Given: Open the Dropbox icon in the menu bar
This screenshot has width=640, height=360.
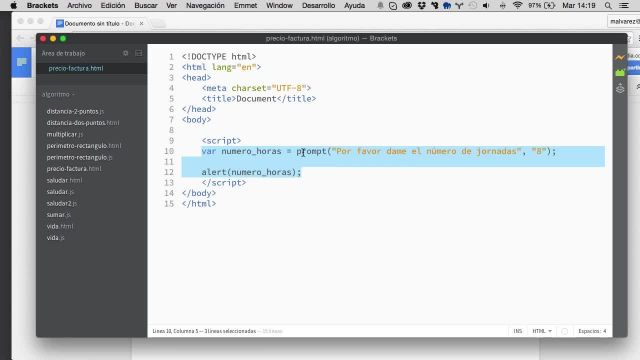Looking at the screenshot, I should 422,6.
